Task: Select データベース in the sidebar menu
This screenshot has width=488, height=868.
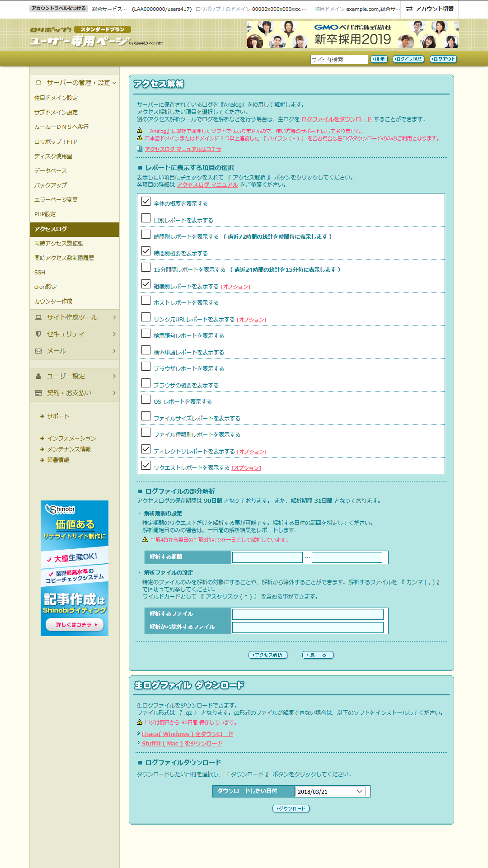Action: 51,171
